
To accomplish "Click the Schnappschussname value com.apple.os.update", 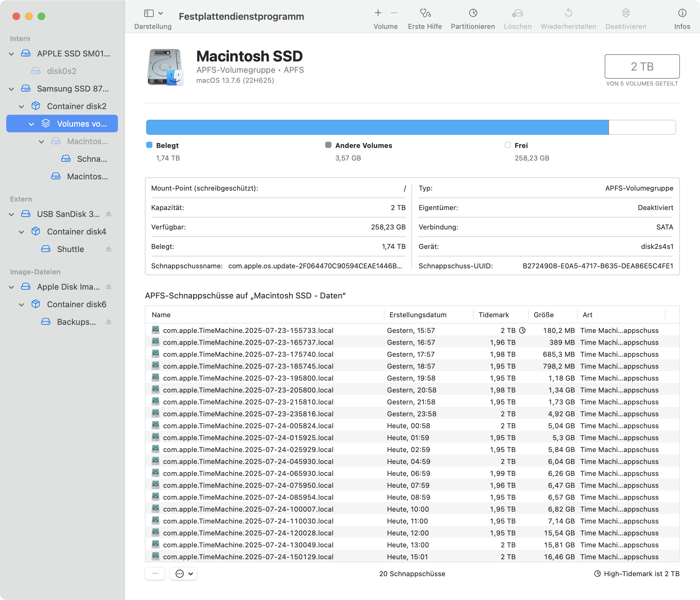I will click(x=315, y=266).
